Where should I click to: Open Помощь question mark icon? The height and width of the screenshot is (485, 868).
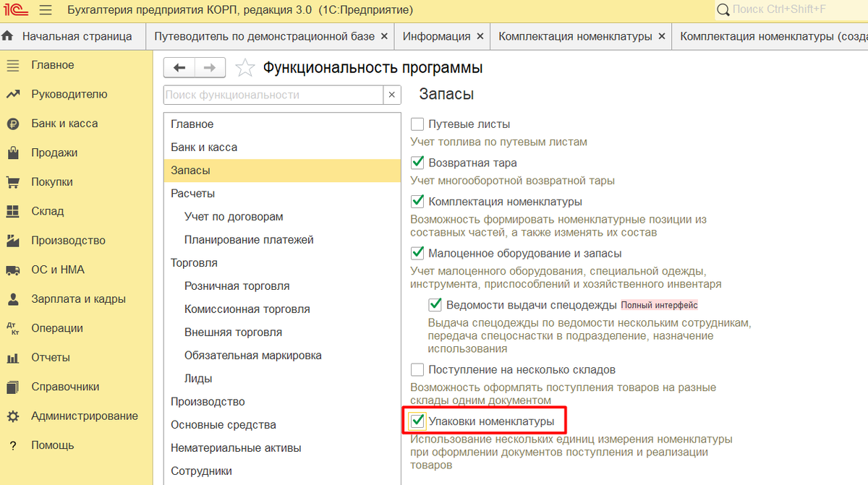12,445
